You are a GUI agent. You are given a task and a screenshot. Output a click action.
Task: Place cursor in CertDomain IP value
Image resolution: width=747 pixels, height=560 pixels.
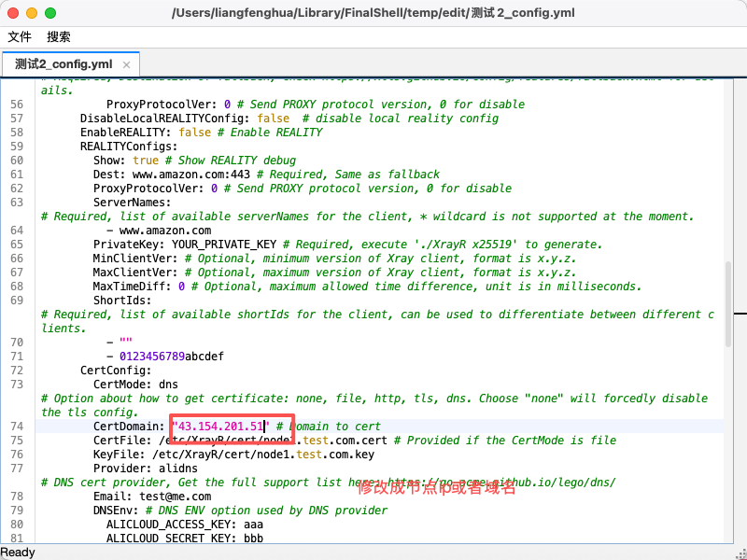pyautogui.click(x=220, y=427)
